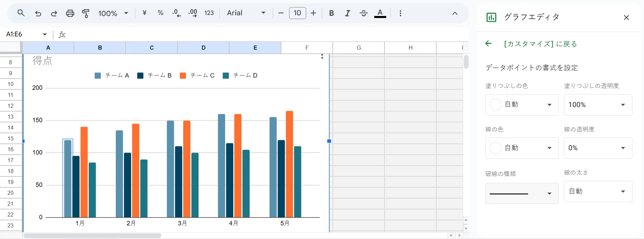Click the decrease decimal places icon

click(176, 13)
